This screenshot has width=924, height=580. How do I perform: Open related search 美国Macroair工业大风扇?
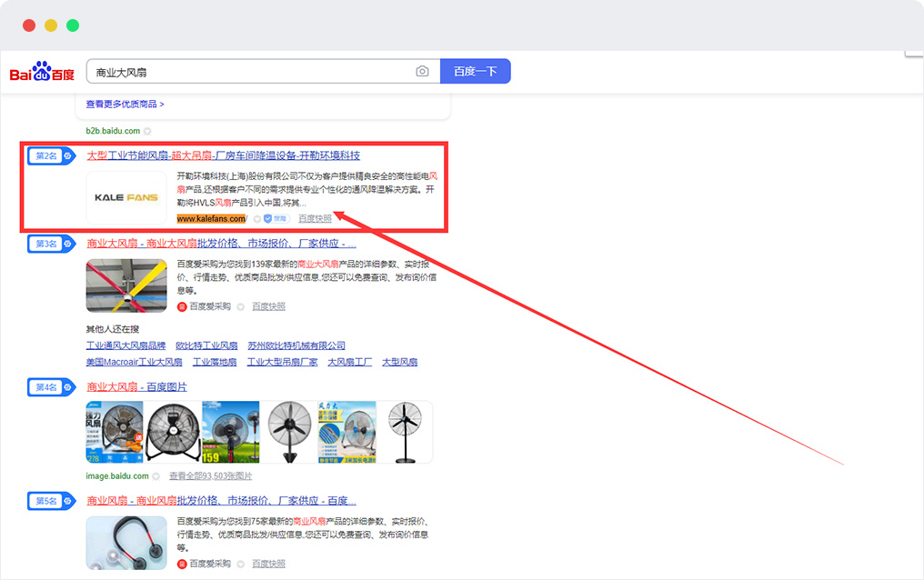click(135, 362)
